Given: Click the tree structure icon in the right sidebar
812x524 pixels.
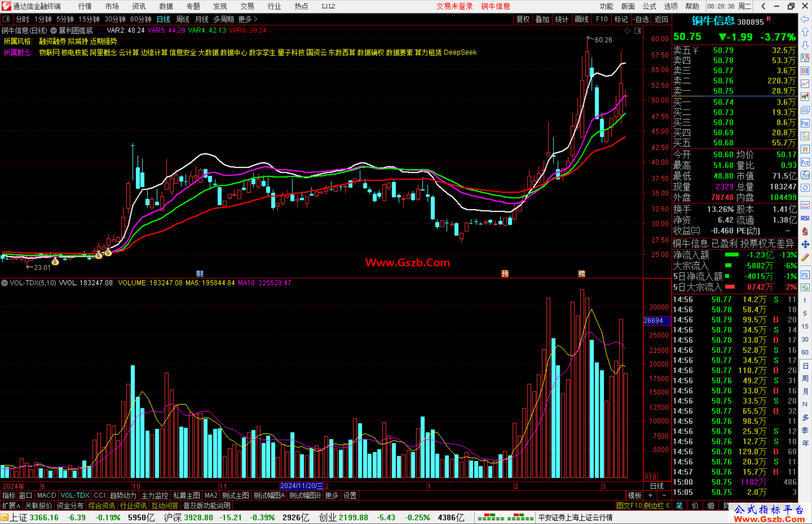Looking at the screenshot, I should point(805,136).
